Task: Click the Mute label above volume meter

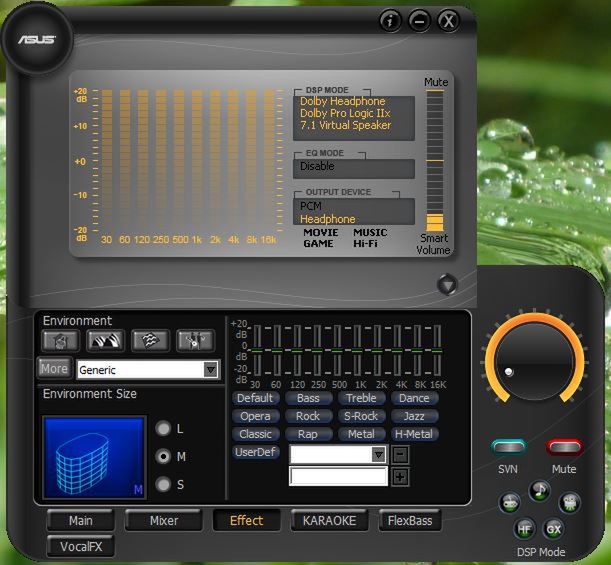Action: 436,82
